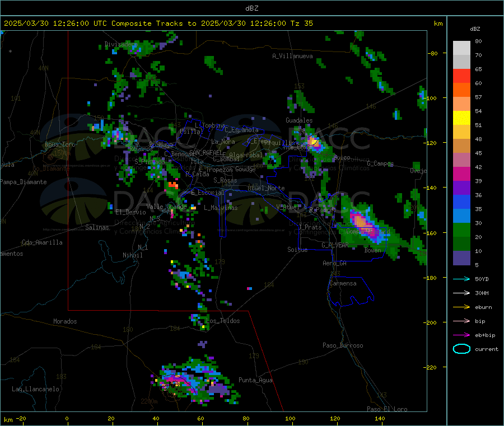Select the magenta swatch in the dBZ scale
This screenshot has height=426, width=504.
(x=461, y=174)
